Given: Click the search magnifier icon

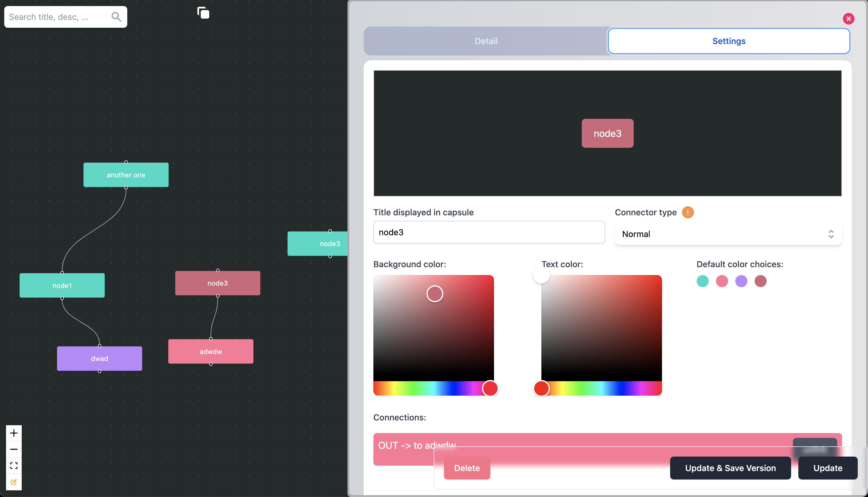Looking at the screenshot, I should coord(116,17).
